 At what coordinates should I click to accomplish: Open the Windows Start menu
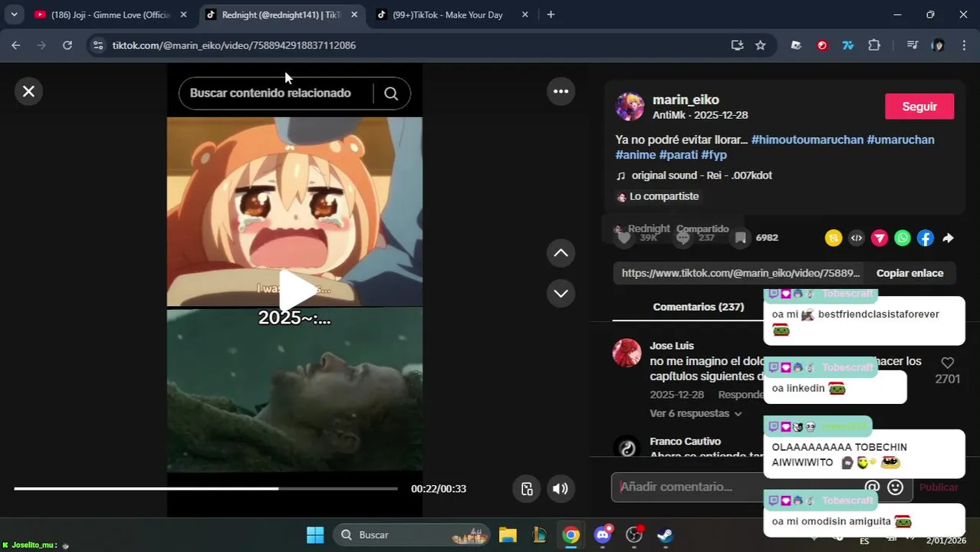pos(315,535)
